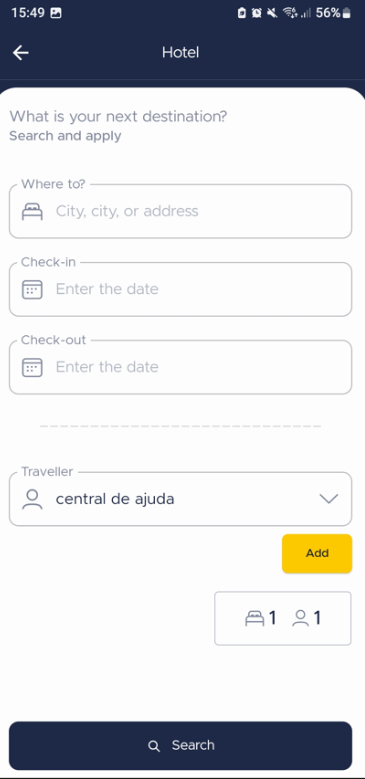
Task: Tap the Hotel screen title
Action: coord(180,52)
